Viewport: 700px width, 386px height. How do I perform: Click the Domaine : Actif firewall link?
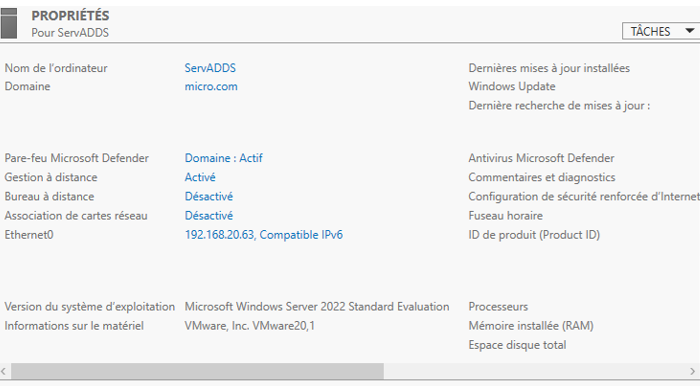224,158
